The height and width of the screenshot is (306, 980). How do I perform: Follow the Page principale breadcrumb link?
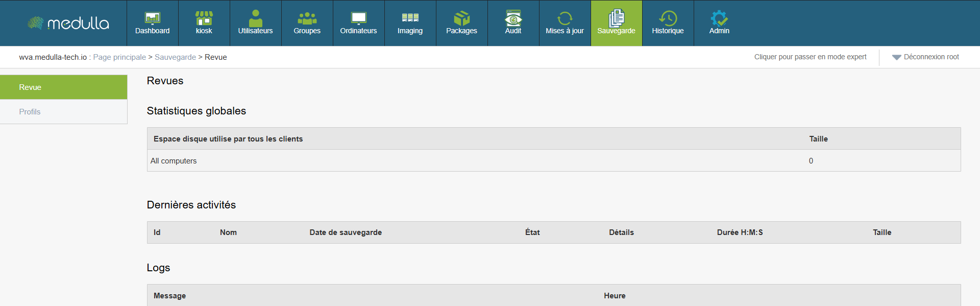119,57
